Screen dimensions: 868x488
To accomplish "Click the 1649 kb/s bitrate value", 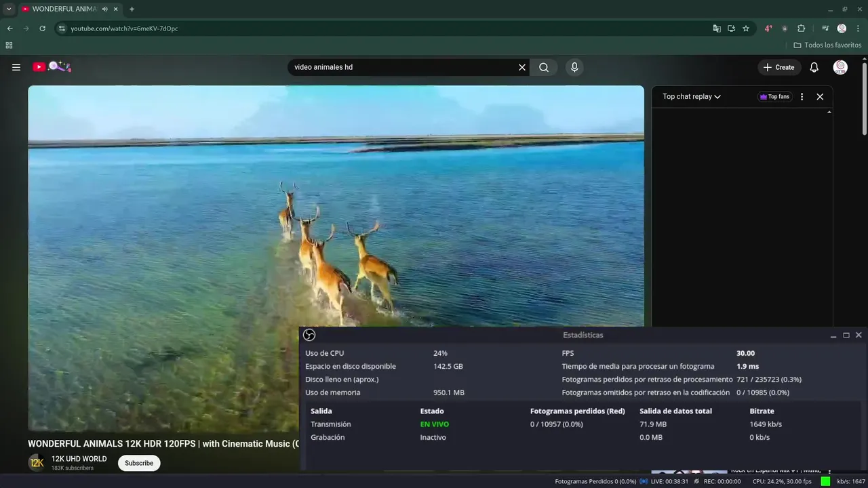I will pos(766,424).
